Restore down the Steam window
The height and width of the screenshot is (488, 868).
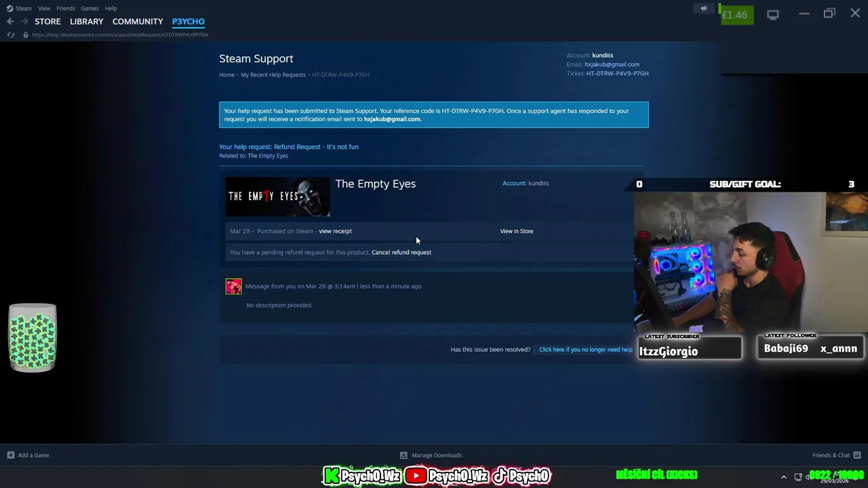829,14
